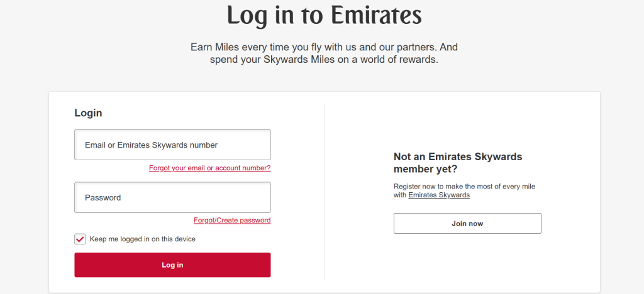Click the 'Keep me logged in on this device' label

[x=143, y=239]
